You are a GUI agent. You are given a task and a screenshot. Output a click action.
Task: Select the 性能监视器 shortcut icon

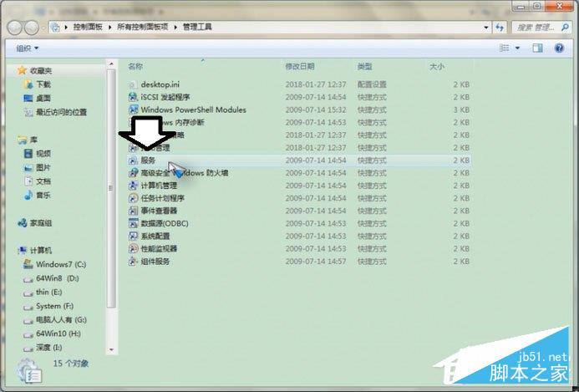(x=133, y=248)
